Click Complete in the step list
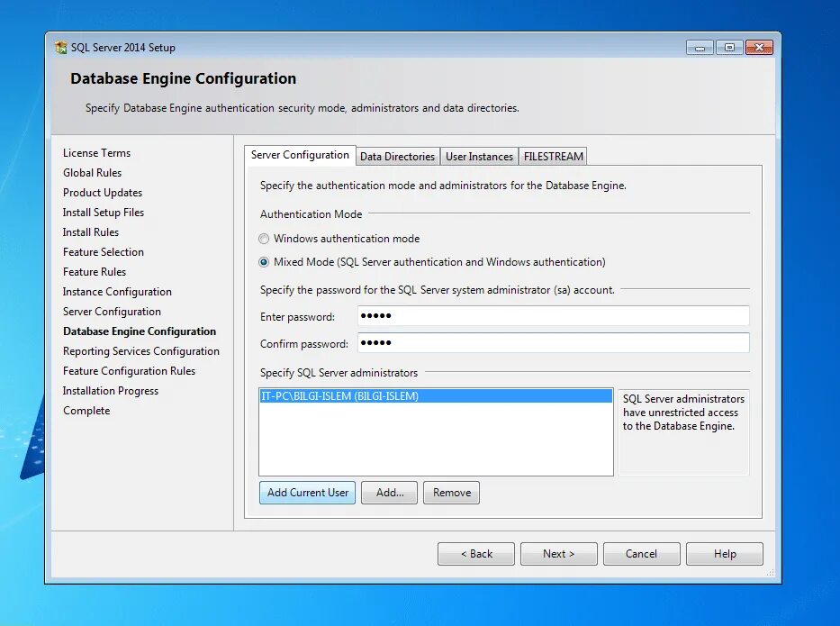 click(x=86, y=411)
